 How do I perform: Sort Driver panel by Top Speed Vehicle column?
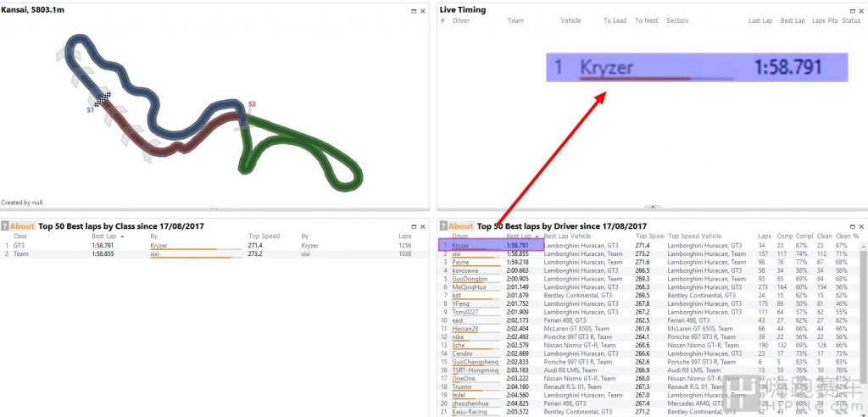695,236
